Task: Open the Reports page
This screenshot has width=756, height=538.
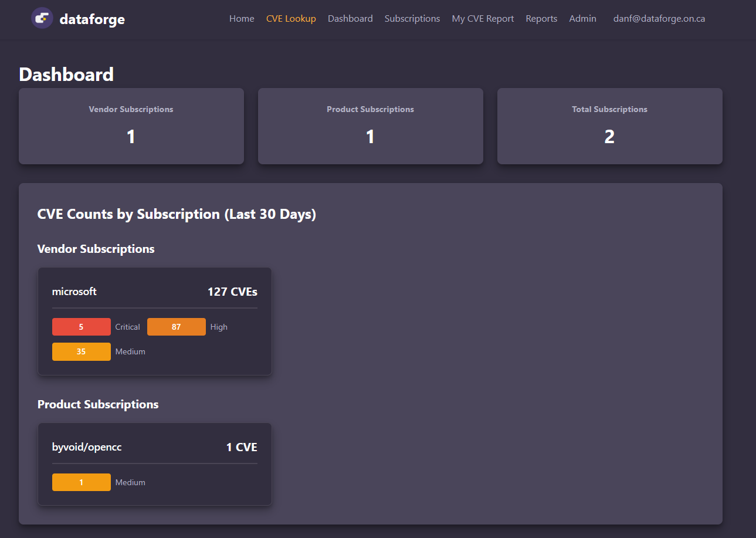Action: tap(541, 19)
